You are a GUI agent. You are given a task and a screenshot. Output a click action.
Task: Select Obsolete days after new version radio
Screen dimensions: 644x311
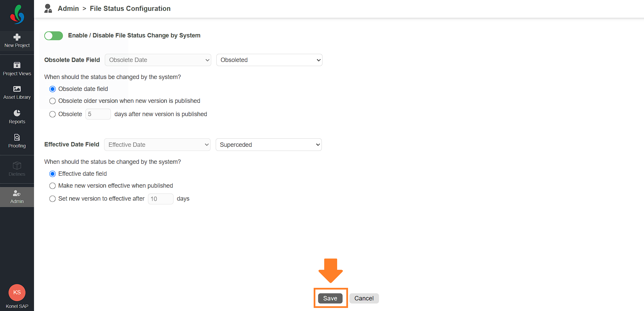(52, 114)
